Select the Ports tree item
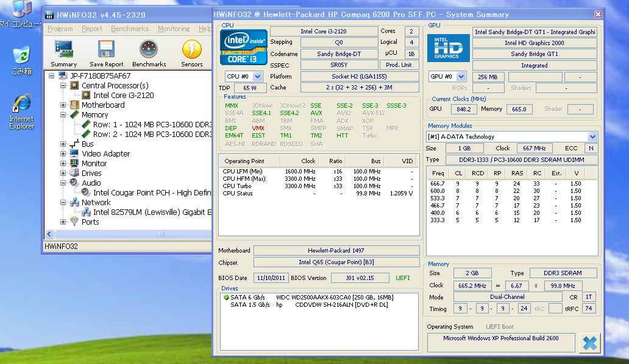The height and width of the screenshot is (364, 629). click(x=90, y=222)
